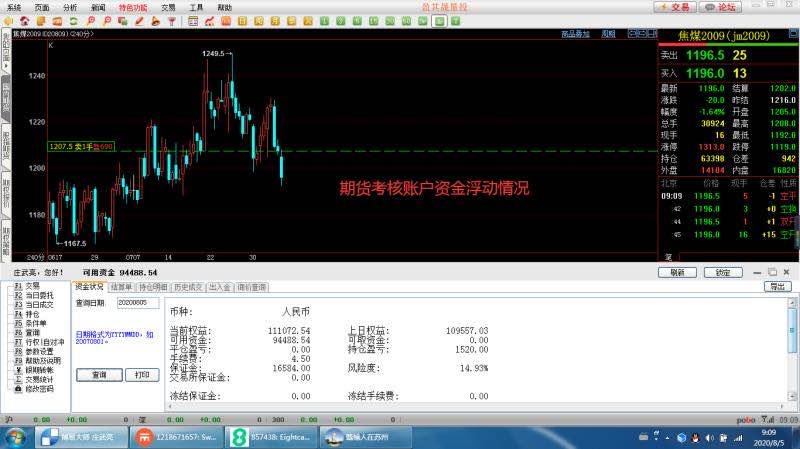Open the 帮助 menu
The image size is (800, 449).
pos(224,7)
